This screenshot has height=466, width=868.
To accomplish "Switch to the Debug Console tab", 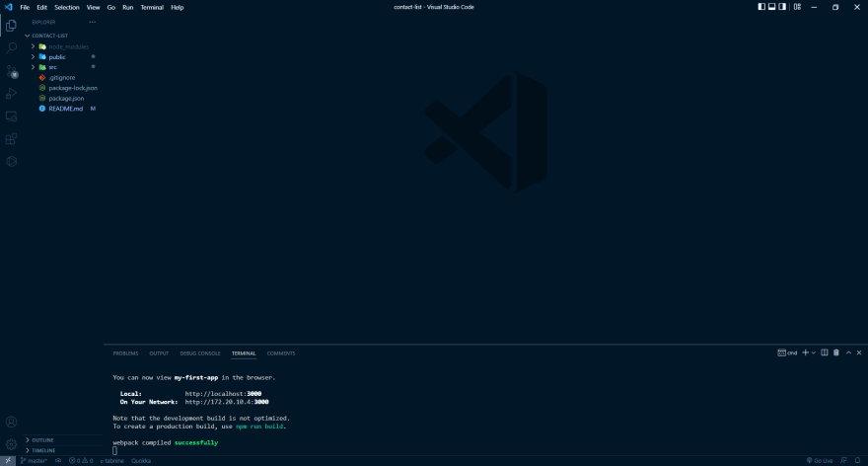I will point(200,353).
